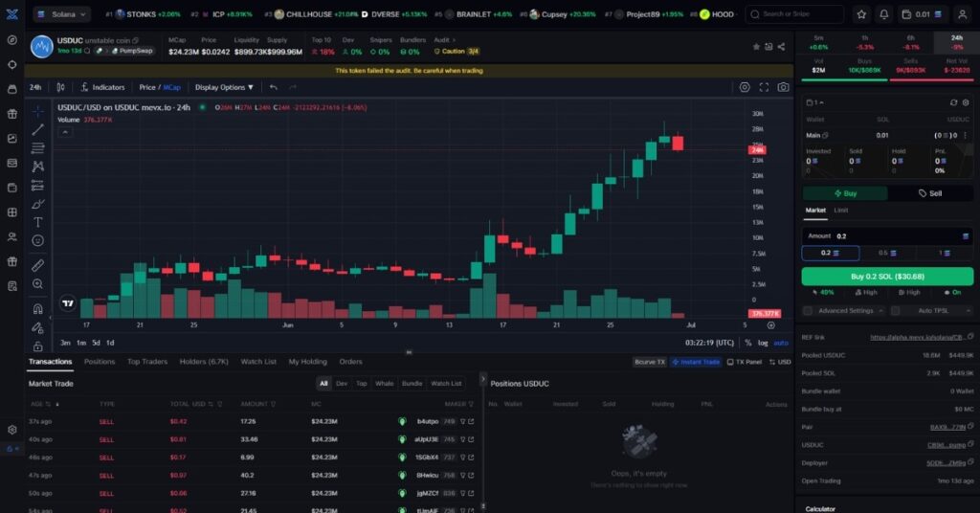Open the emoji sticker tool

38,240
